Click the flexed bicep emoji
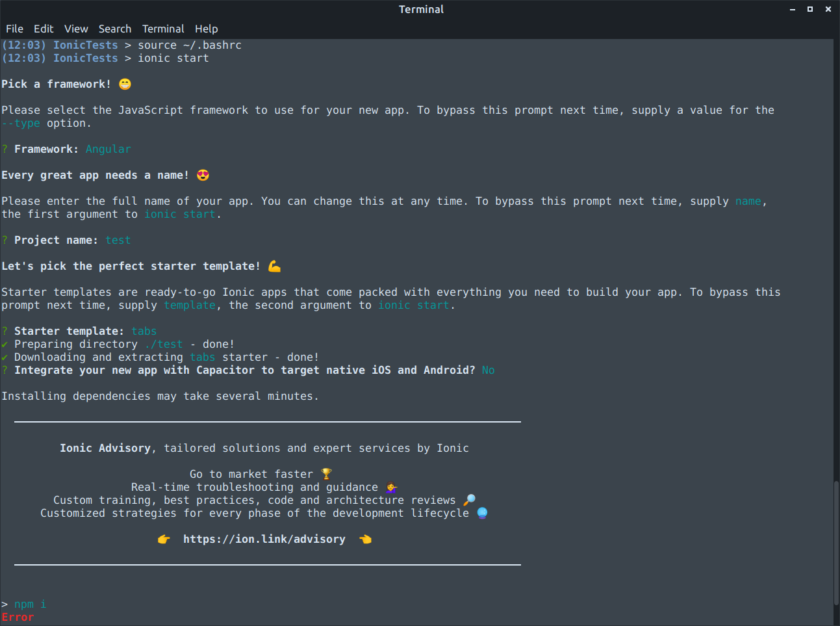The height and width of the screenshot is (626, 840). (274, 266)
